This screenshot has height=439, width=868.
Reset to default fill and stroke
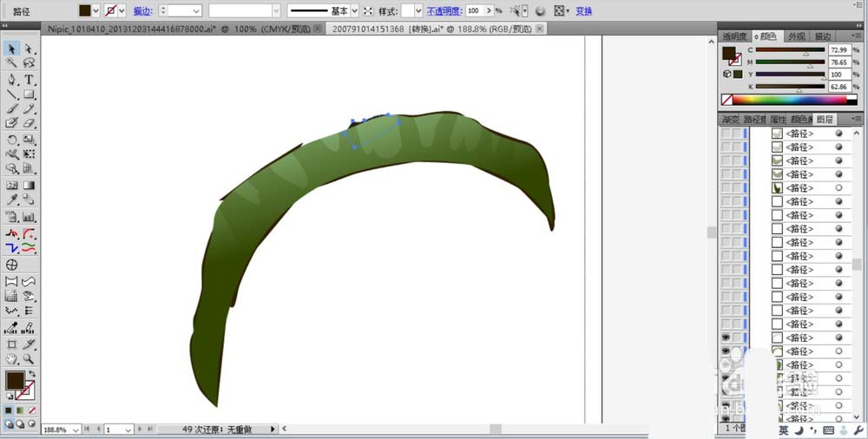coord(10,396)
